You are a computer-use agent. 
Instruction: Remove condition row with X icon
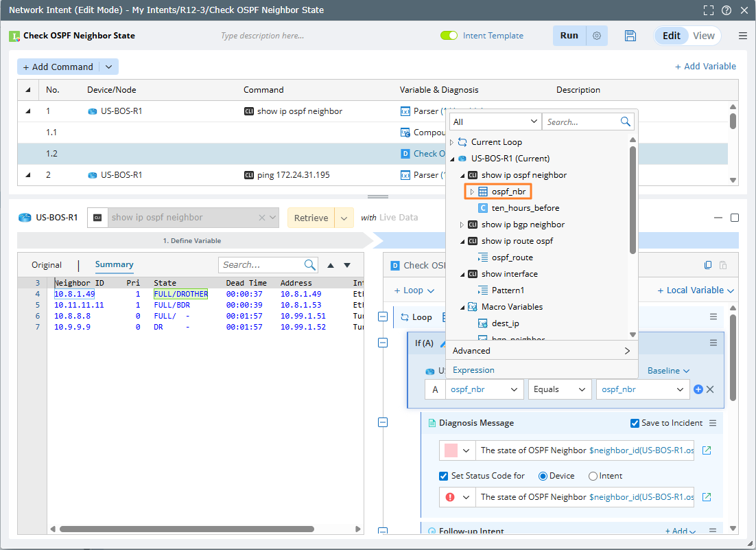[711, 389]
